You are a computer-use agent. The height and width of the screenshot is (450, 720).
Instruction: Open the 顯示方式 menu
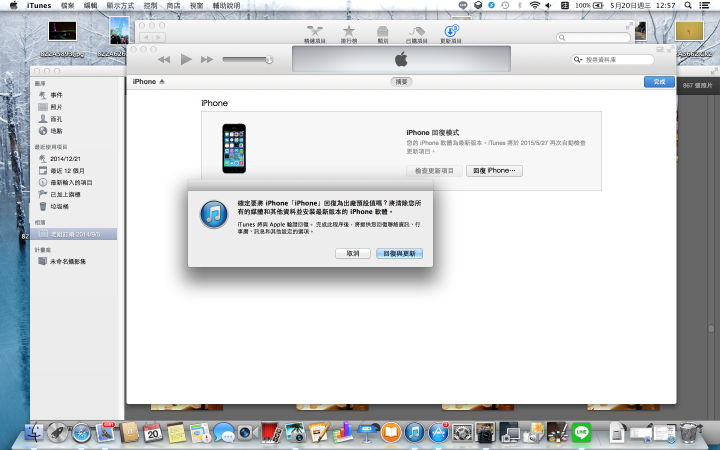(120, 6)
